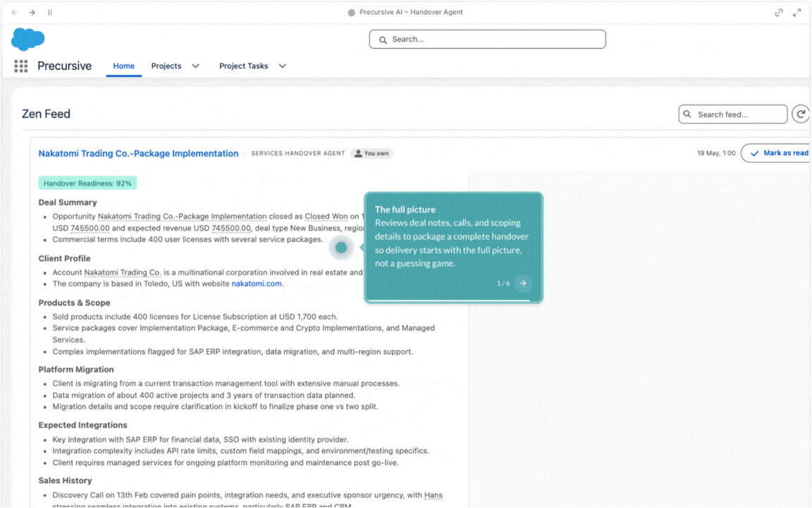
Task: Click the 'Deal Summary' heading
Action: coord(68,202)
